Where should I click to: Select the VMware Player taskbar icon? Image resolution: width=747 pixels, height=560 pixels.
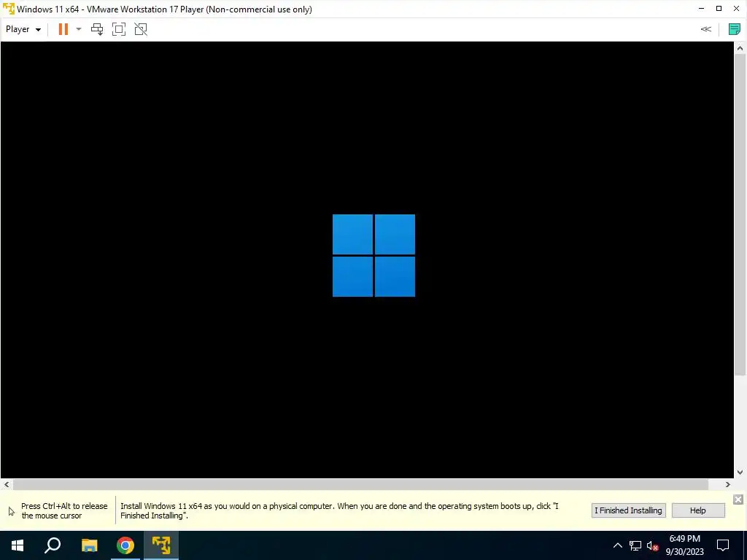[x=161, y=545]
